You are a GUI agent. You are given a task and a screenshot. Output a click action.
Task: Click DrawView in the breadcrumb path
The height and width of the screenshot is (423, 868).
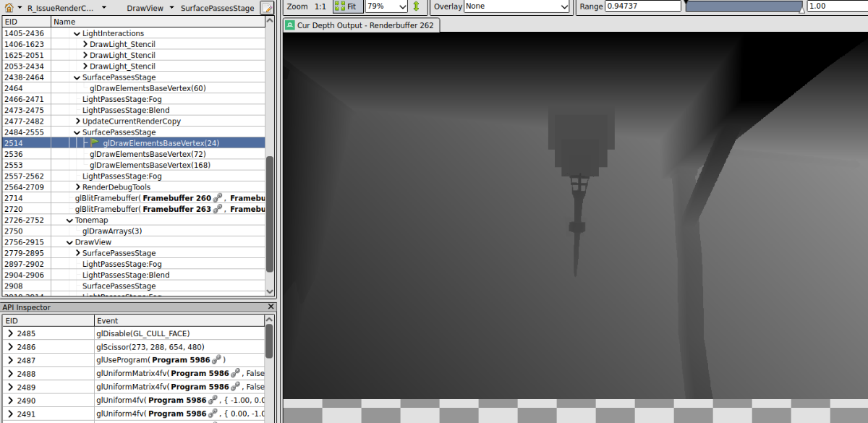click(145, 8)
